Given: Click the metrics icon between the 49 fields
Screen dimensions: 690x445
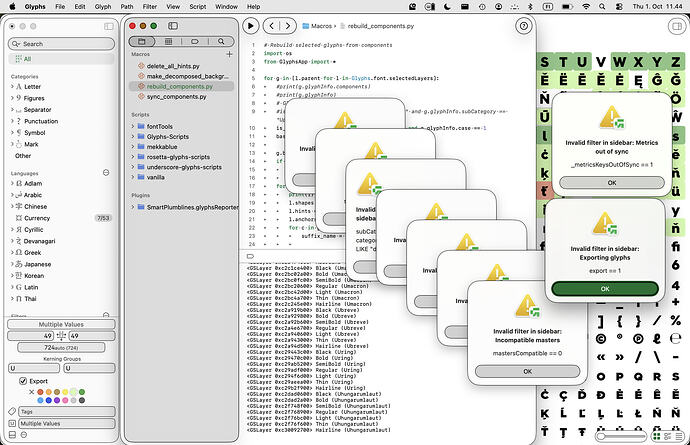Looking at the screenshot, I should [61, 336].
